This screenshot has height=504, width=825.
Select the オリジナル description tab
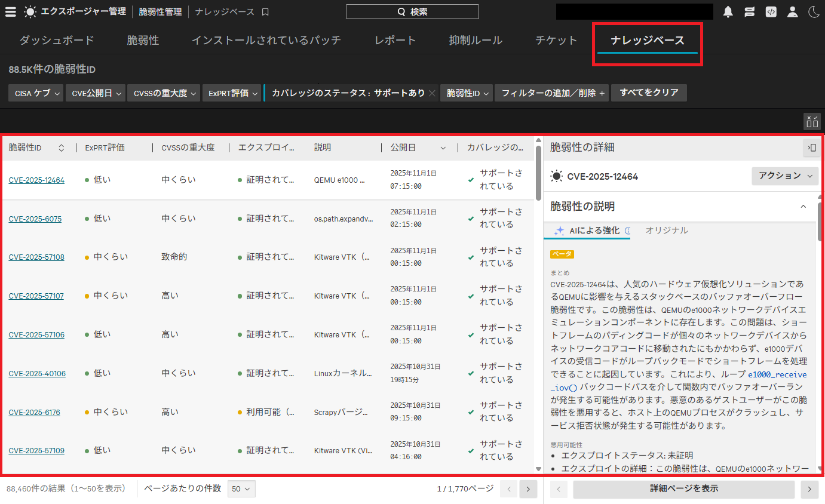(666, 231)
